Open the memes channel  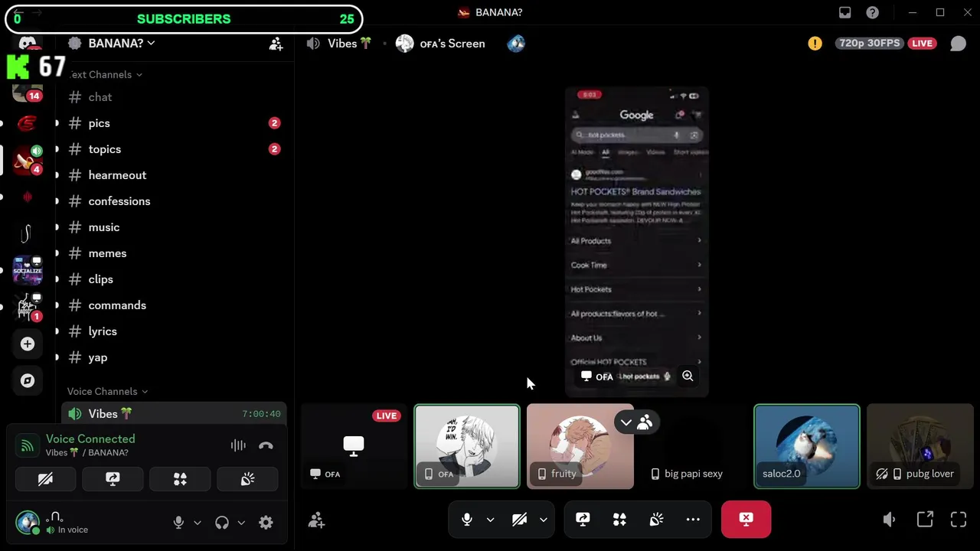174,253
